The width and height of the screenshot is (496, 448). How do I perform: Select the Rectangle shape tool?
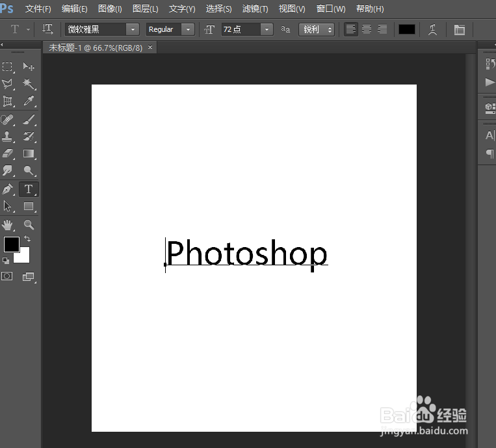point(29,206)
